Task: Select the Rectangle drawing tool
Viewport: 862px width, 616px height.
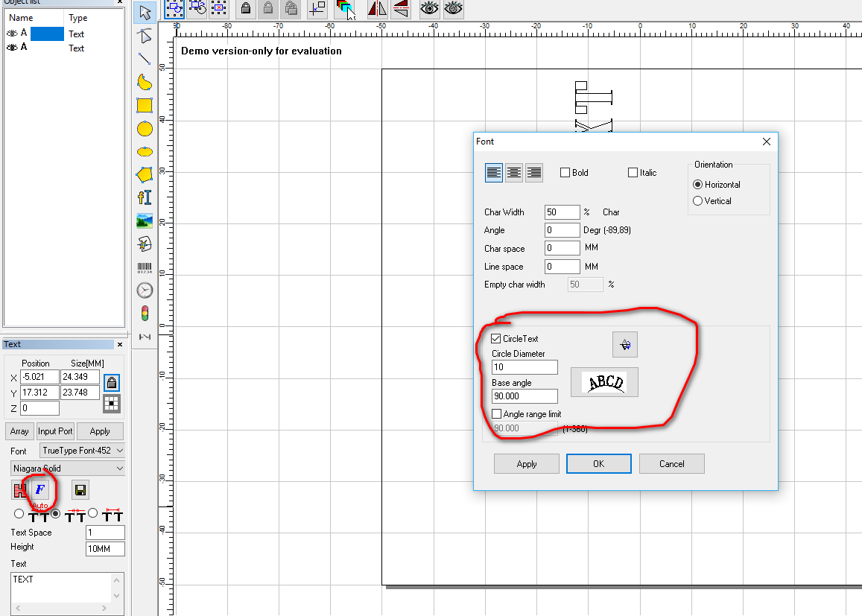Action: (145, 106)
